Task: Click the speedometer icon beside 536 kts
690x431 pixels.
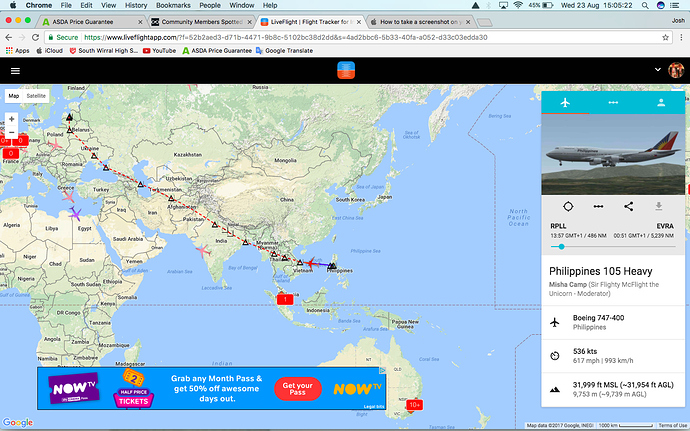Action: pyautogui.click(x=555, y=356)
